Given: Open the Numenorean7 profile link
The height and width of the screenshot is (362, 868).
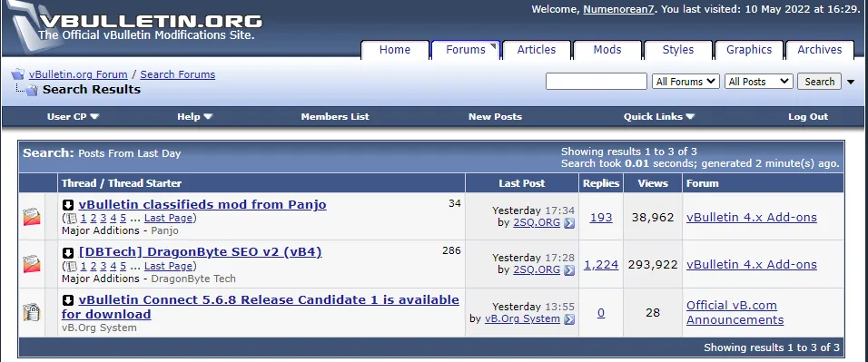Looking at the screenshot, I should pos(619,9).
